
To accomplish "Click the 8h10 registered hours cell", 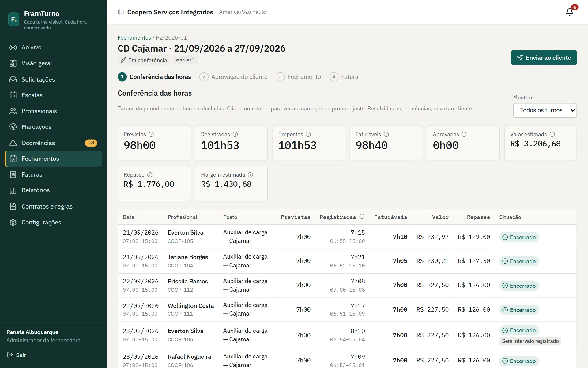I will [358, 331].
